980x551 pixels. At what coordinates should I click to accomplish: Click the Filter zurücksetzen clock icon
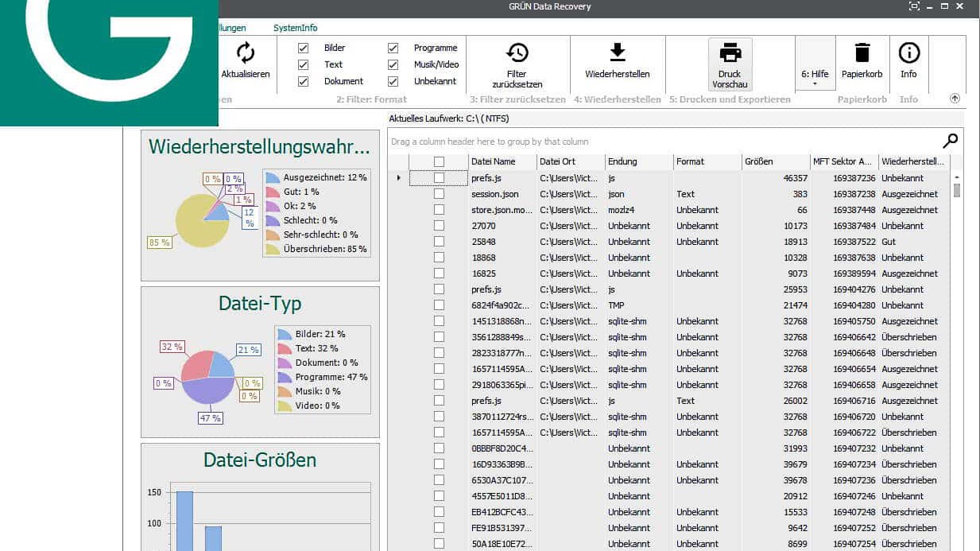pyautogui.click(x=517, y=52)
